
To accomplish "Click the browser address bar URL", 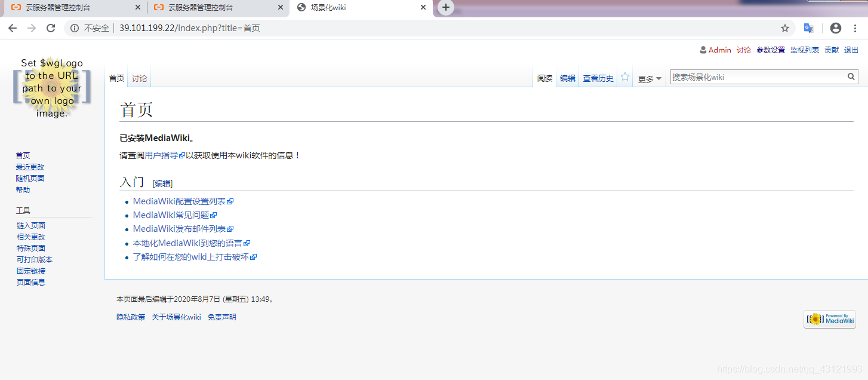I will click(190, 28).
